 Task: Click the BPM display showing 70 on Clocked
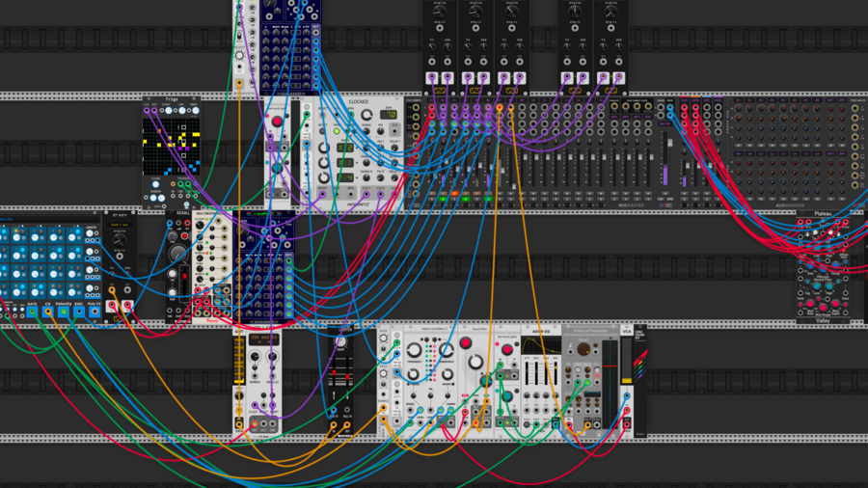click(x=388, y=115)
